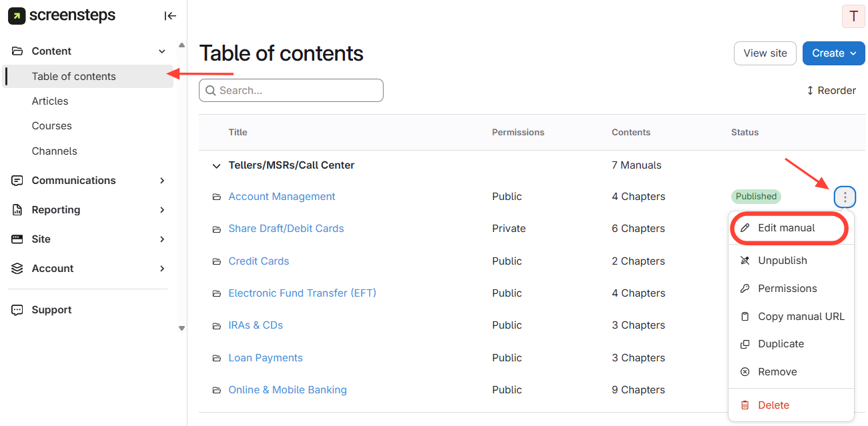Collapse the Tellers/MSRs/Call Center group
This screenshot has height=426, width=868.
(216, 166)
